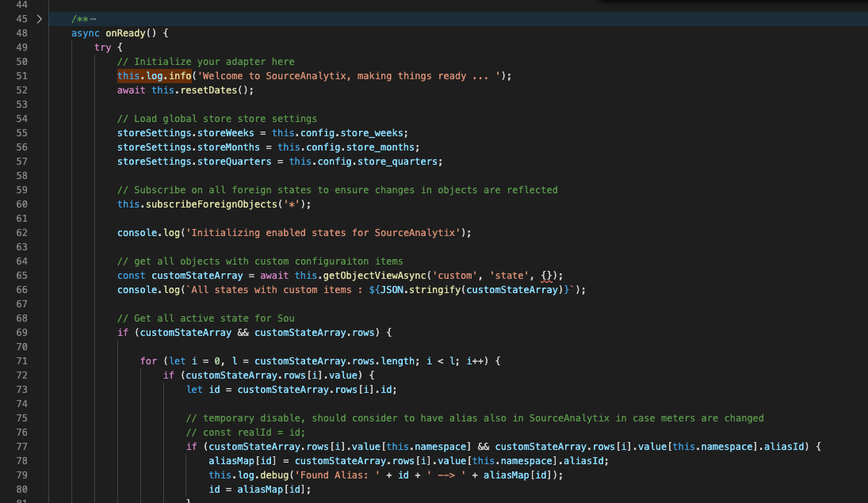Click 'store_quarters' config property
Viewport: 868px width, 503px height.
[x=397, y=162]
